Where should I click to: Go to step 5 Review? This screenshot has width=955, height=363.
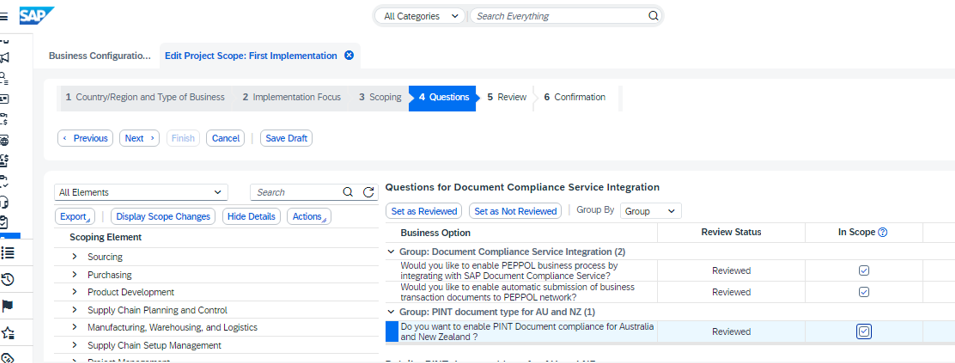(x=507, y=97)
